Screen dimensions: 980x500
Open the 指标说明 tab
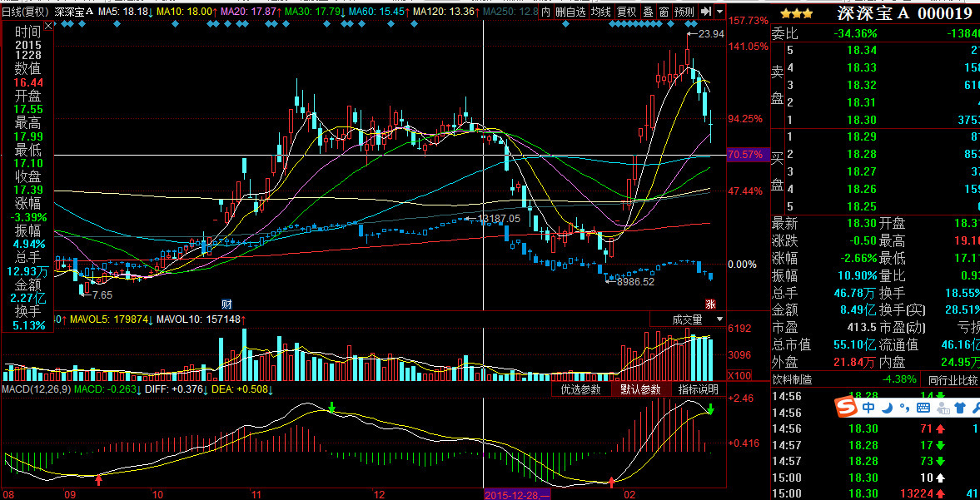click(699, 389)
